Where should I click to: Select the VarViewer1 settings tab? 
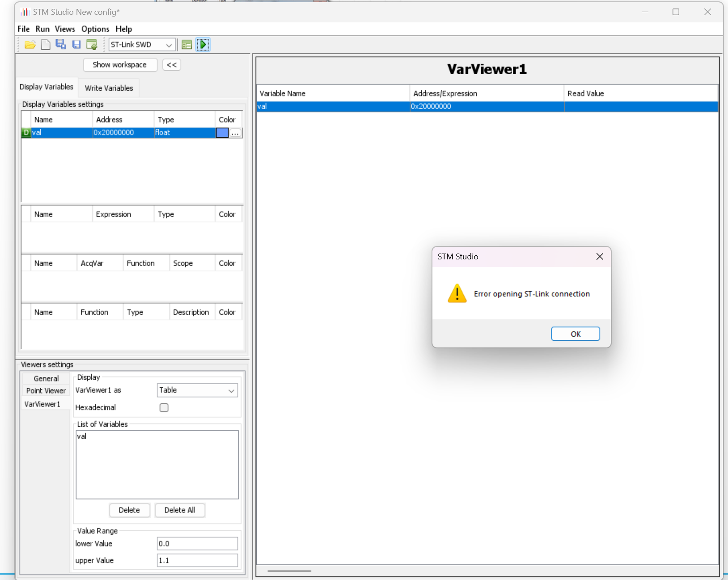click(42, 404)
